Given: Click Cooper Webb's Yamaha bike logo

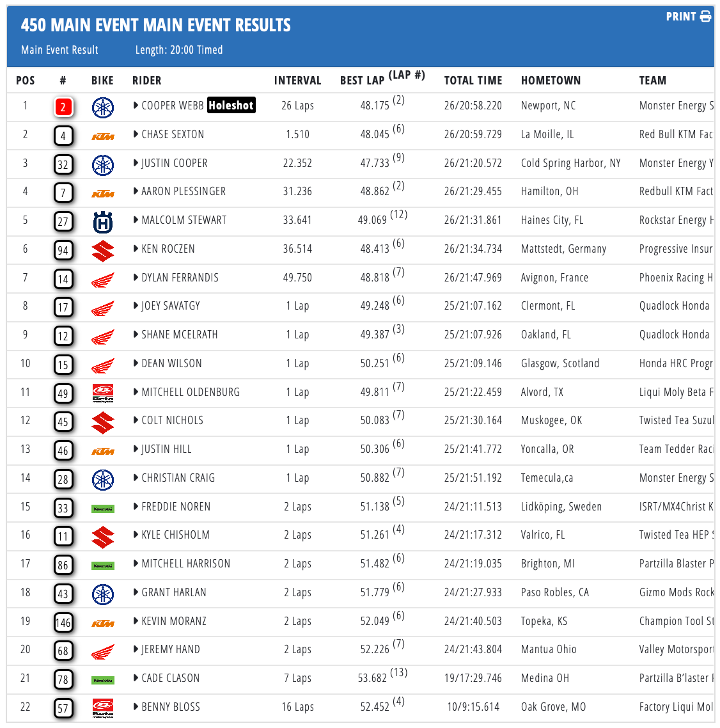Looking at the screenshot, I should click(x=102, y=107).
